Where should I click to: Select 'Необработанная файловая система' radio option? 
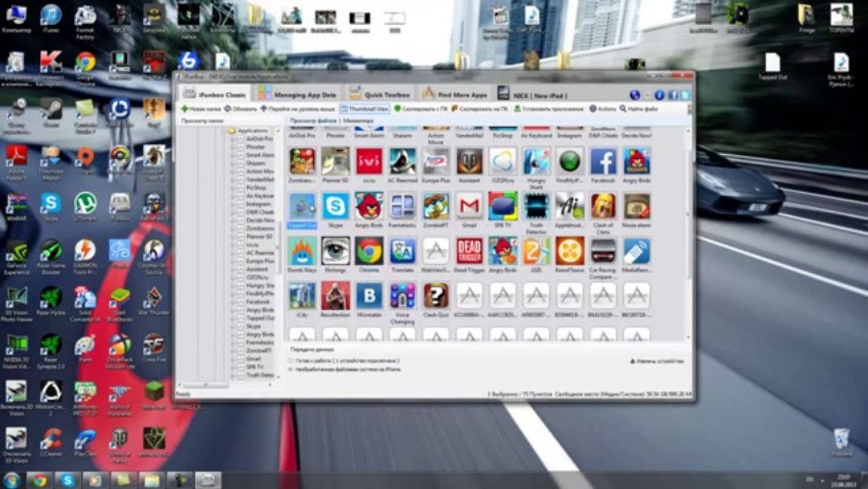click(x=292, y=369)
